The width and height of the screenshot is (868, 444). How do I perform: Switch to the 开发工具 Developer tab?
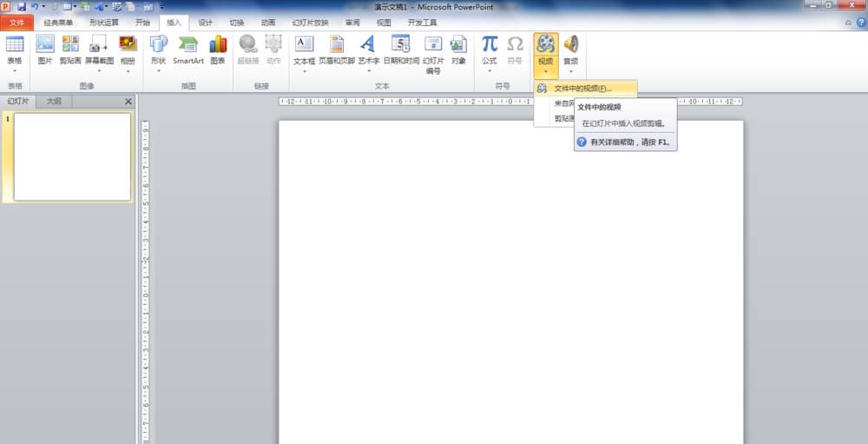[x=423, y=23]
